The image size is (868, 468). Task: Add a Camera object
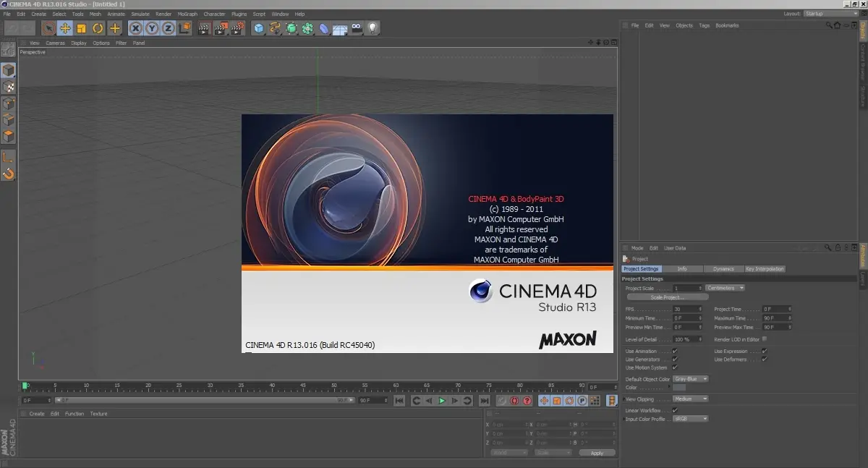[x=357, y=28]
